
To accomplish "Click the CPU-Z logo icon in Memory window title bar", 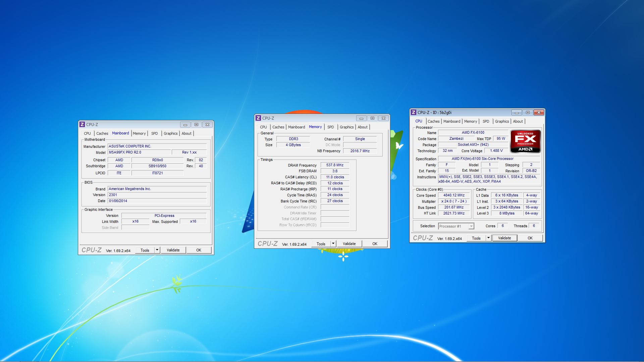I will tap(258, 118).
